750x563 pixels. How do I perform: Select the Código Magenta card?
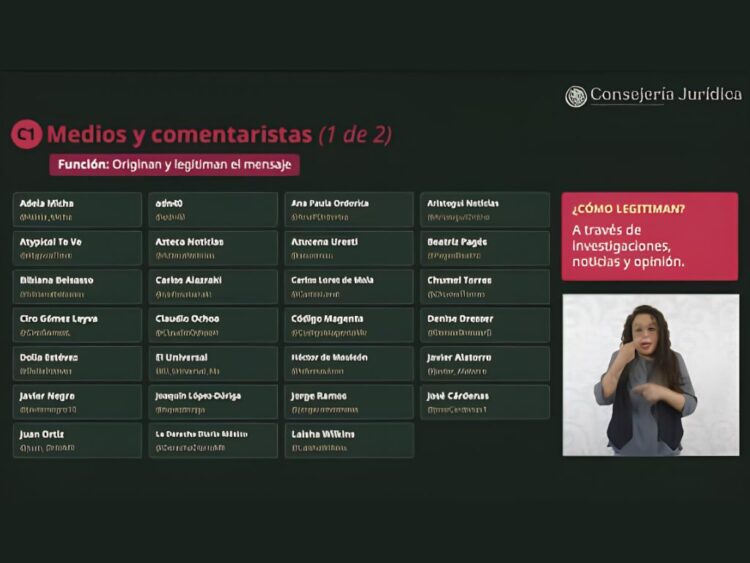[x=349, y=325]
